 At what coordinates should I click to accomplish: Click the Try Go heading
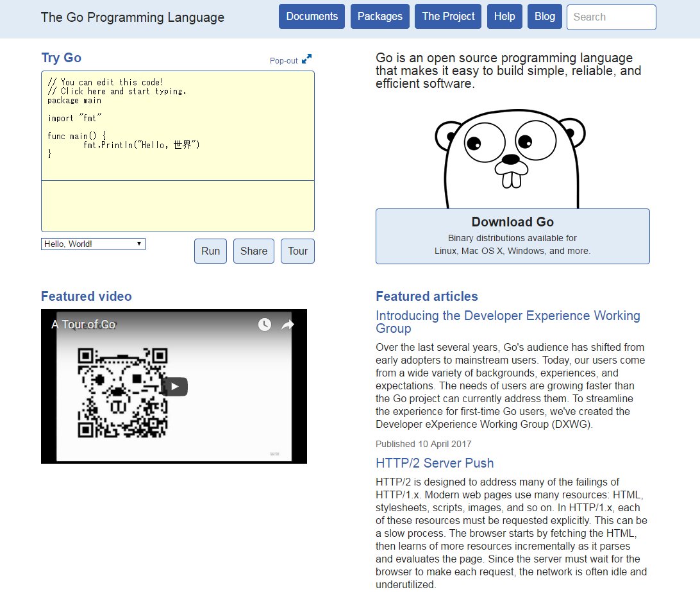point(61,58)
